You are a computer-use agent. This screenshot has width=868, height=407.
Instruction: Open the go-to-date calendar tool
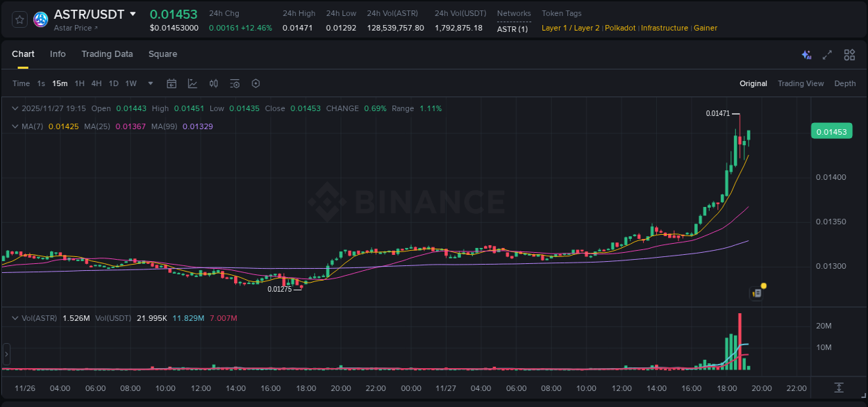coord(172,83)
